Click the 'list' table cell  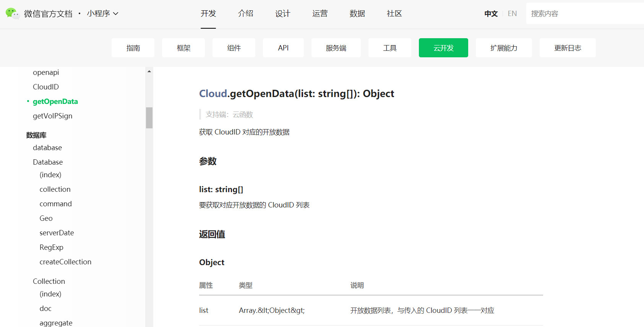204,311
